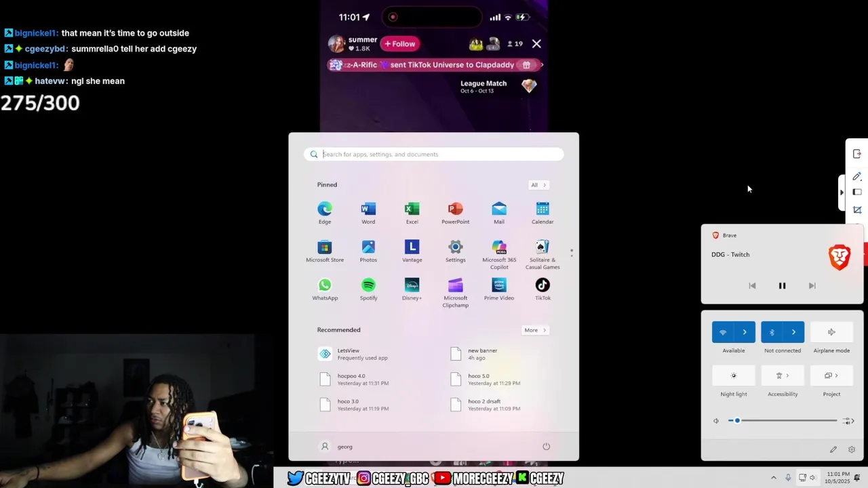Viewport: 868px width, 488px height.
Task: Expand Bluetooth devices list
Action: coord(793,332)
